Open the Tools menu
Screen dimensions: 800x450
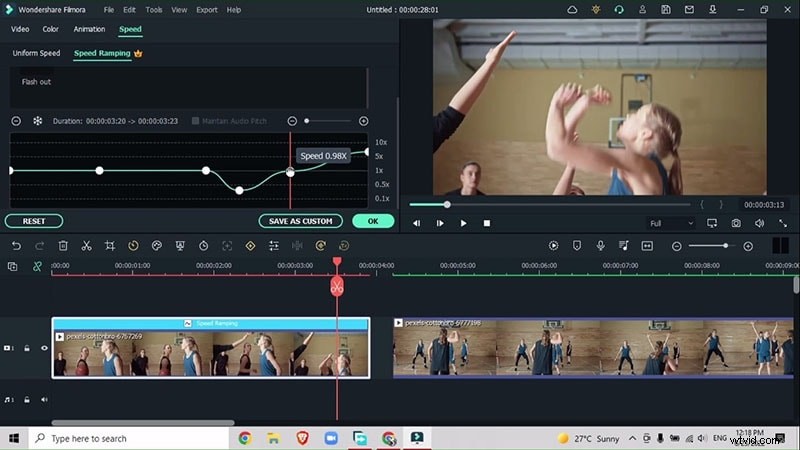(x=154, y=10)
